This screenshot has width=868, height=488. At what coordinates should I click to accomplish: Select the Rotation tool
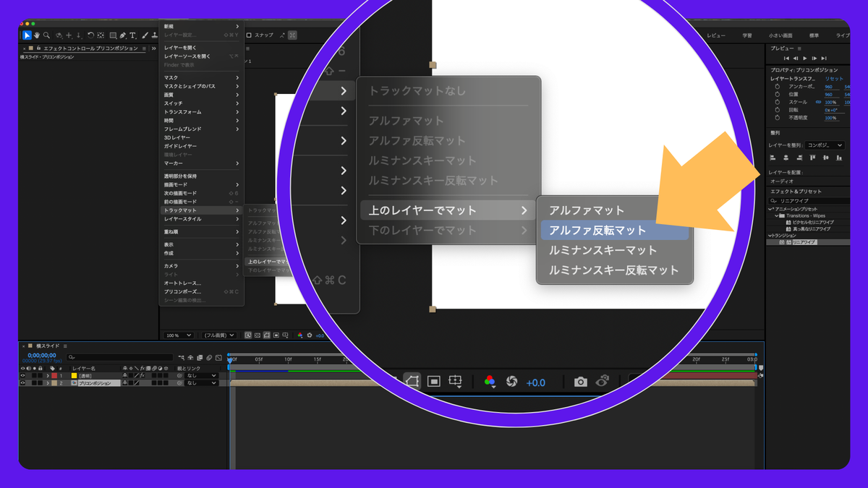tap(91, 35)
